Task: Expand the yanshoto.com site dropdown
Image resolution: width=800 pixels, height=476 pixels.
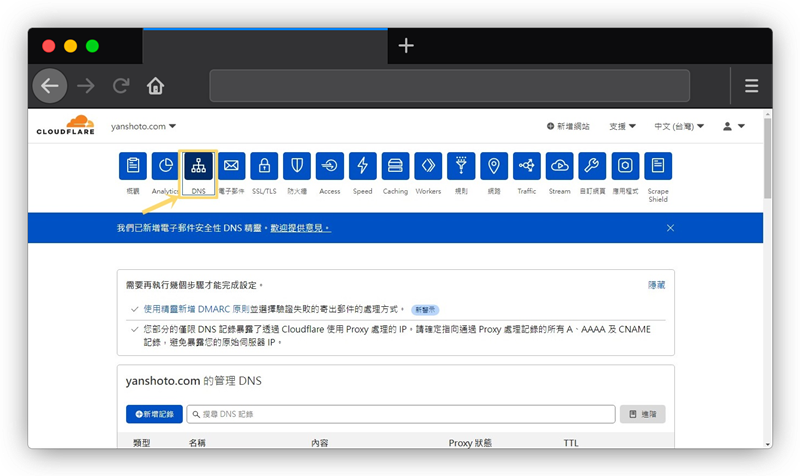Action: 143,126
